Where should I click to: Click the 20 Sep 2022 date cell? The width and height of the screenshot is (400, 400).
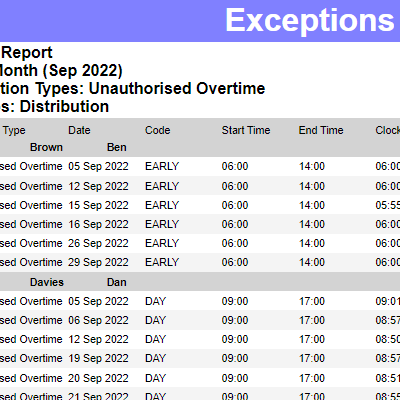coord(98,378)
